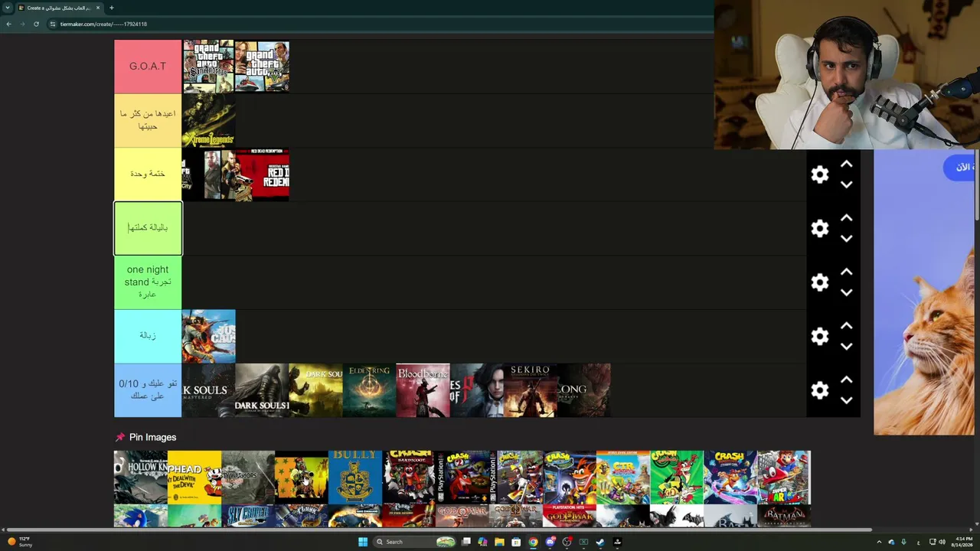
Task: Click the Pin Images heading
Action: tap(152, 437)
